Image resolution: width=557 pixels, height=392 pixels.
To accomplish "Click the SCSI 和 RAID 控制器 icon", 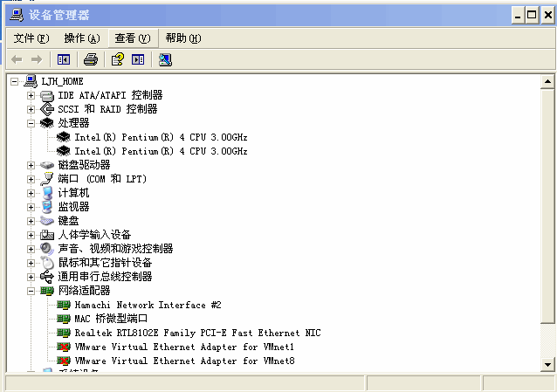I will pyautogui.click(x=47, y=109).
